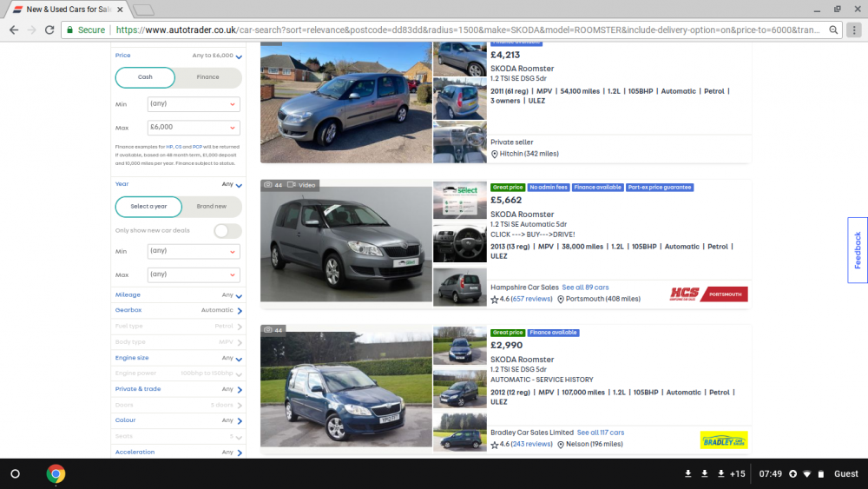Viewport: 868px width, 489px height.
Task: View the steering wheel thumbnail on £5,662 listing
Action: (459, 243)
